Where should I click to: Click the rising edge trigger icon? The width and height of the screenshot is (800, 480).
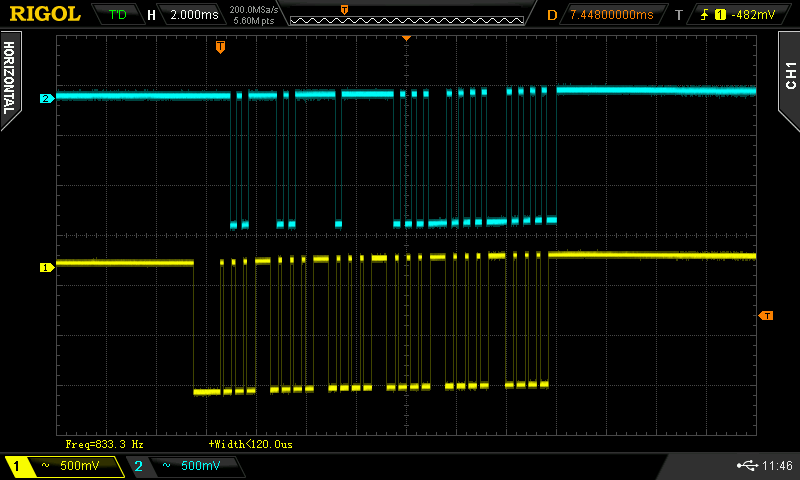[x=704, y=14]
